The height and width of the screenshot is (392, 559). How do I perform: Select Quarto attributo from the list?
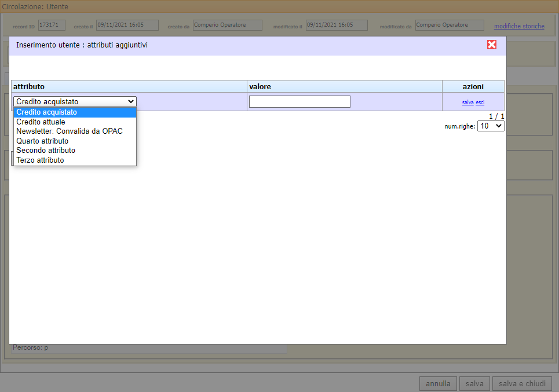42,141
